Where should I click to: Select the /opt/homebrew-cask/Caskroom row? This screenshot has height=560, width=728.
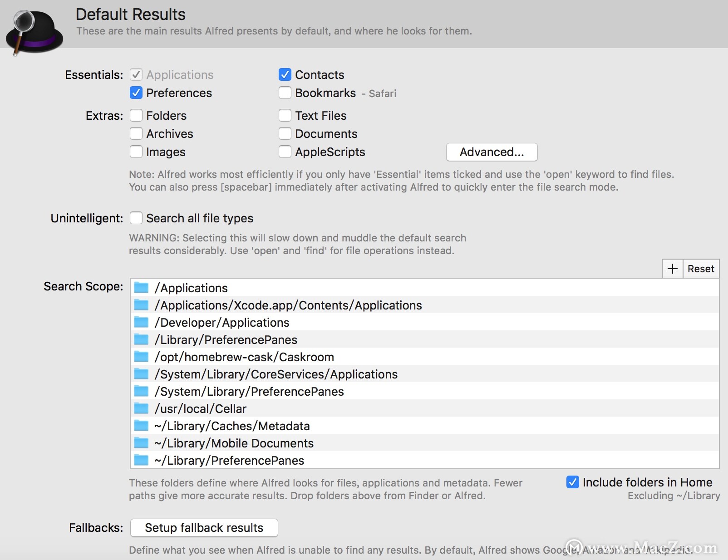(425, 357)
